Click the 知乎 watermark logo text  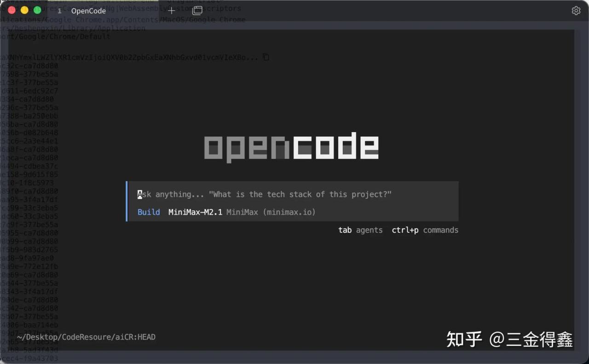click(x=464, y=340)
